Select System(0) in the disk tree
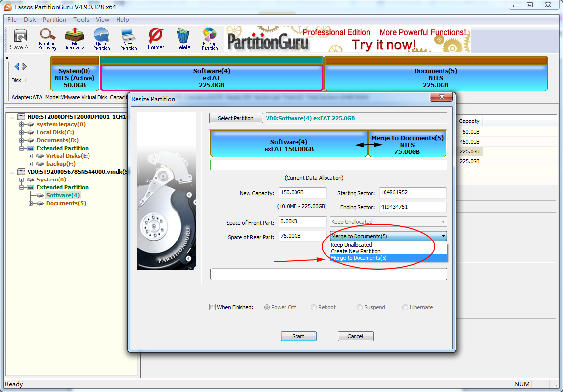The width and height of the screenshot is (563, 392). 51,180
